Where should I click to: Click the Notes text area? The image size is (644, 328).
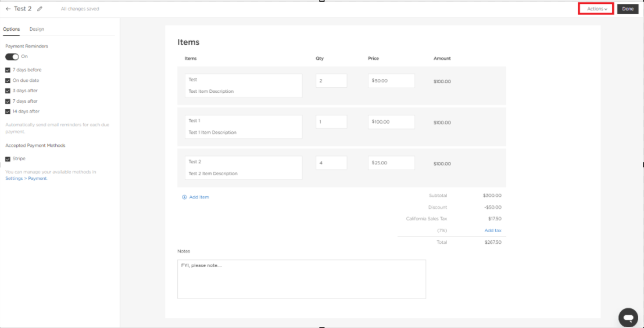click(302, 279)
